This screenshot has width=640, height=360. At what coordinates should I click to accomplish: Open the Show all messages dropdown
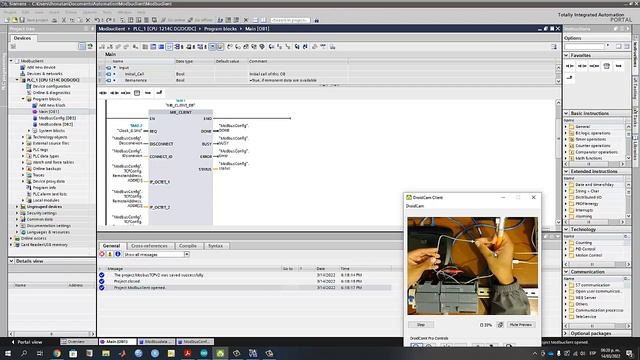coord(187,254)
